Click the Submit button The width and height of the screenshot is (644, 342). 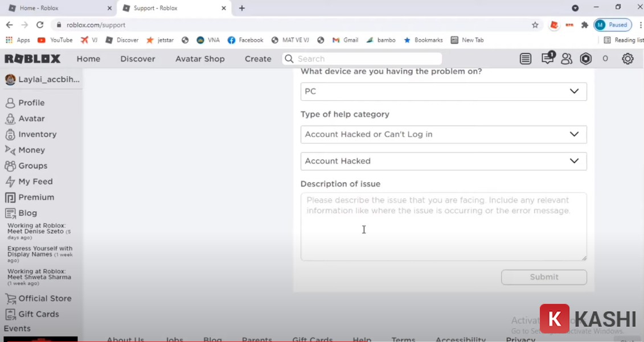coord(543,277)
